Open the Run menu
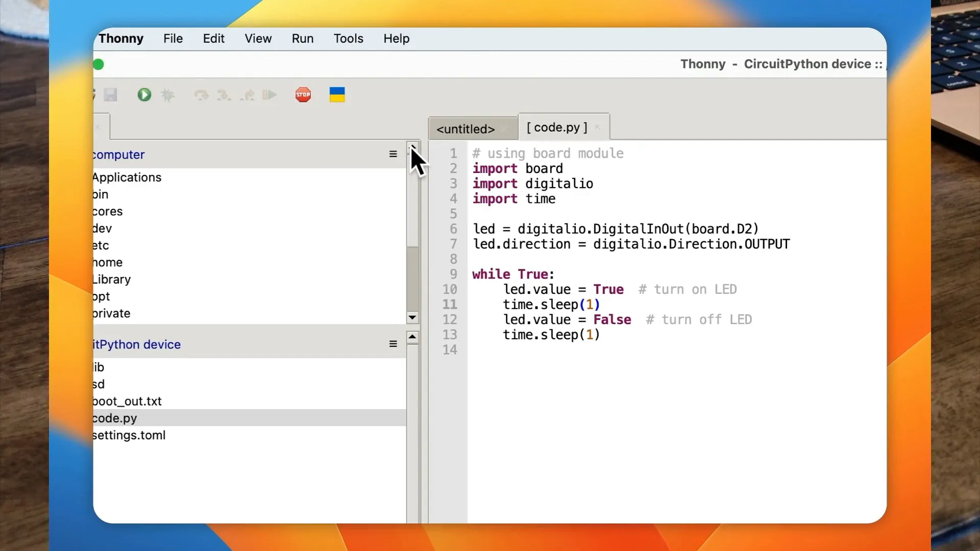Screen dimensions: 980x551 coord(303,39)
